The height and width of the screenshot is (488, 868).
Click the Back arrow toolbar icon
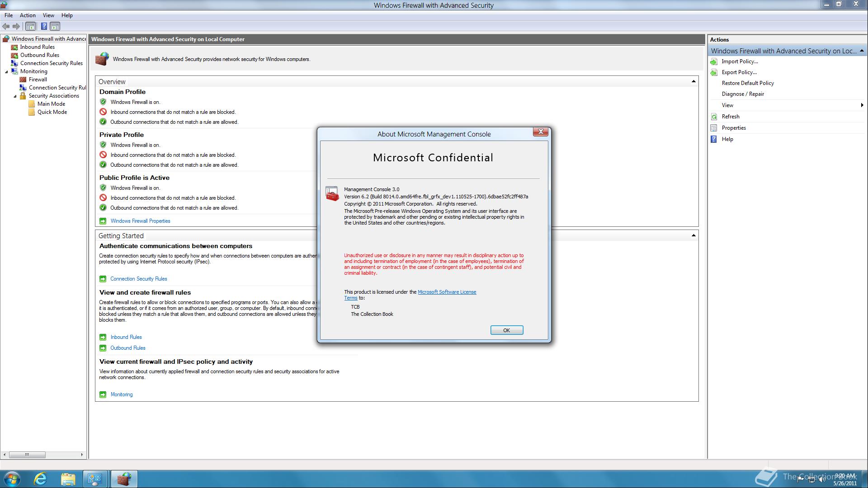[x=6, y=27]
